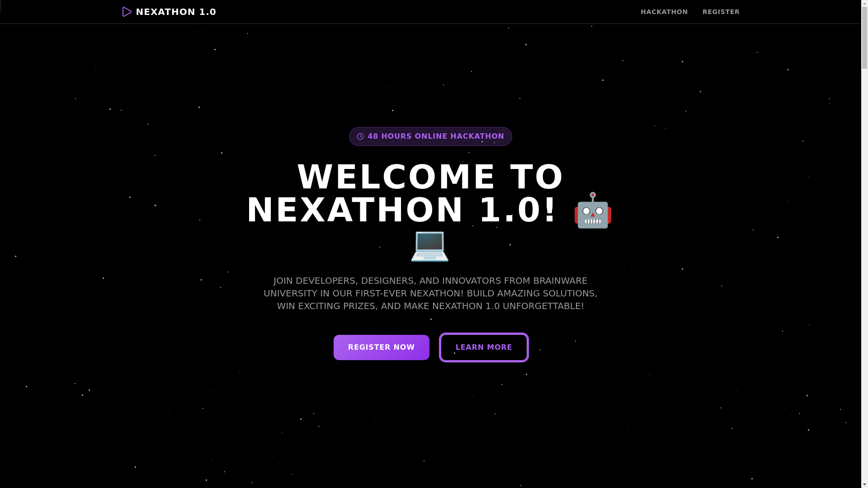Screen dimensions: 868x488
Task: Click the LEARN MORE button
Action: pyautogui.click(x=484, y=347)
